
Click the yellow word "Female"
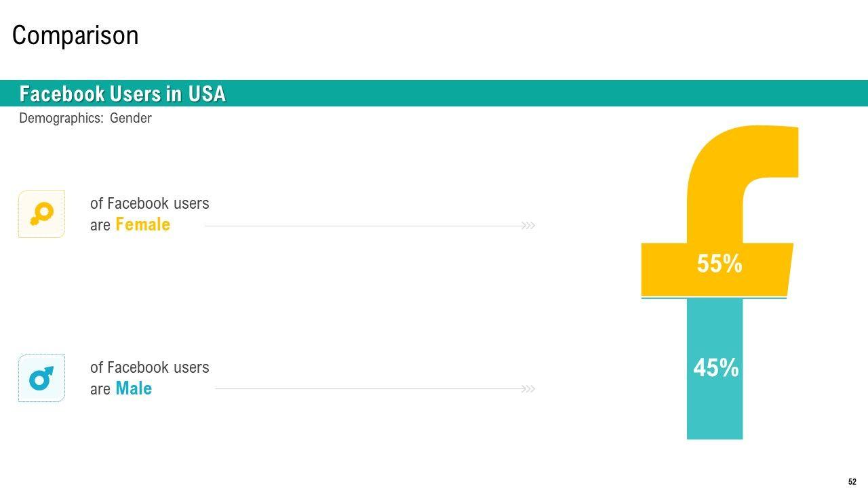[x=142, y=224]
